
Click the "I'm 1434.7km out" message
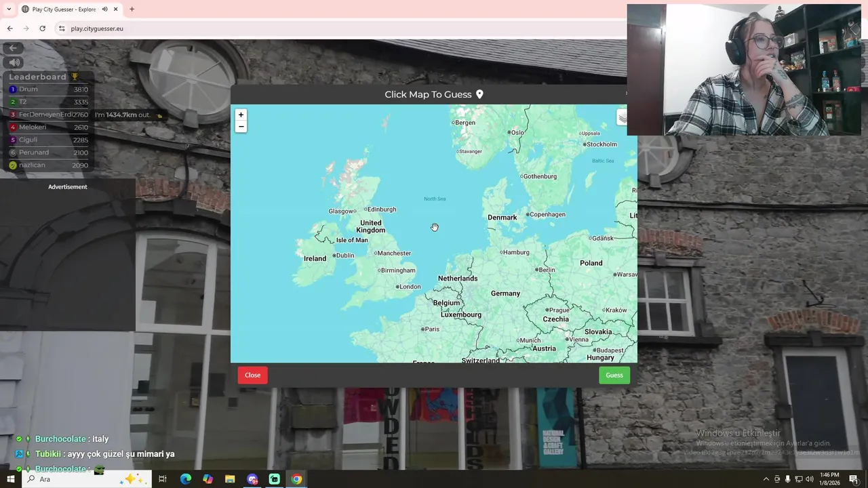tap(128, 115)
